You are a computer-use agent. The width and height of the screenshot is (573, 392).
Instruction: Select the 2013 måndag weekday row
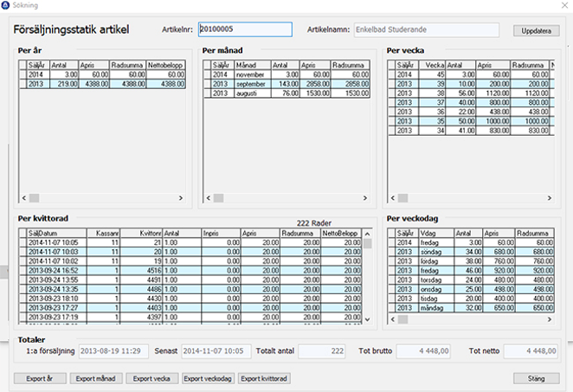tap(471, 308)
